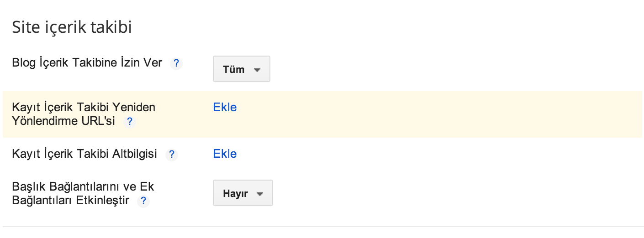Click the Kayıt İçerik Takibi Yeniden label text

coord(84,108)
